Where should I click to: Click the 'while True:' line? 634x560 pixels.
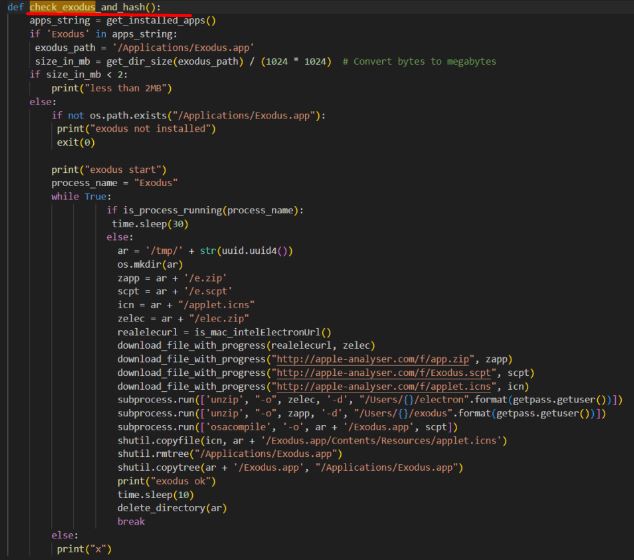pyautogui.click(x=81, y=197)
